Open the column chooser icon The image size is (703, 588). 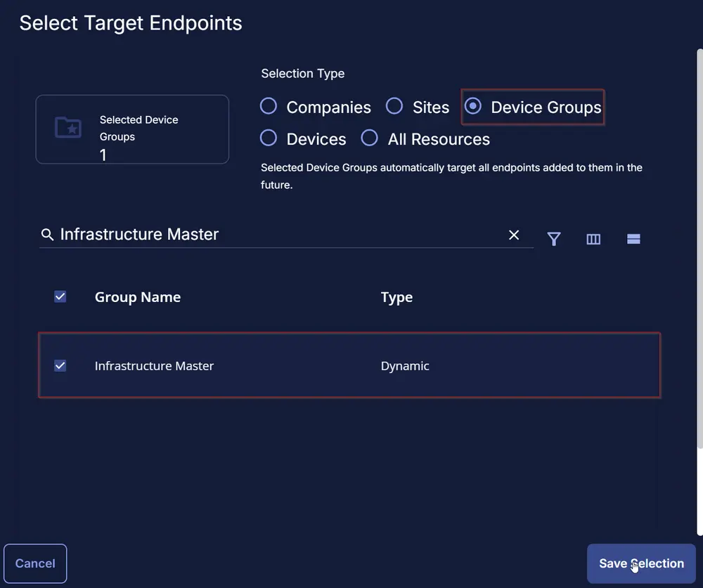pyautogui.click(x=593, y=239)
